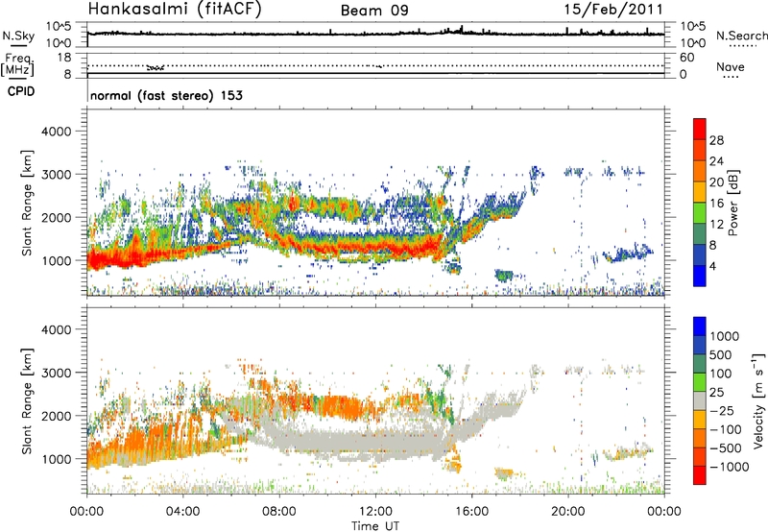This screenshot has height=532, width=768.
Task: Click the '-1000' value on the Velocity scale
Action: pos(729,467)
